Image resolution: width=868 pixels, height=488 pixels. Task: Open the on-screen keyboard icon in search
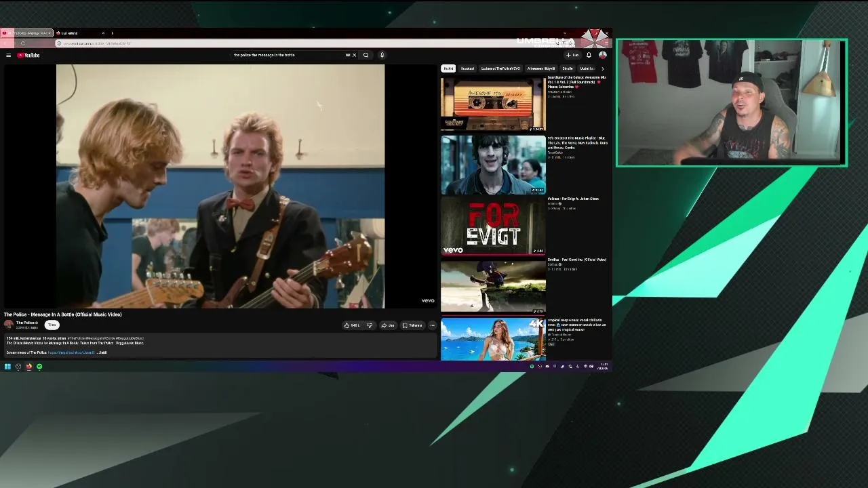tap(348, 55)
